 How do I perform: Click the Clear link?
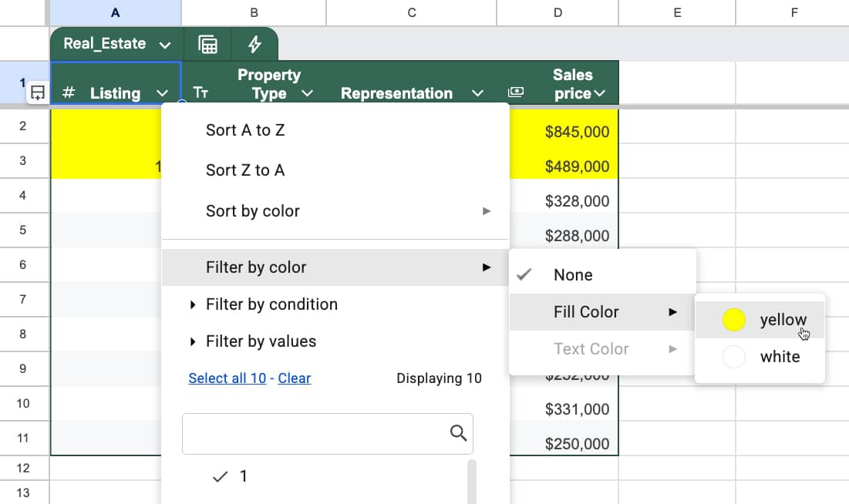(294, 378)
